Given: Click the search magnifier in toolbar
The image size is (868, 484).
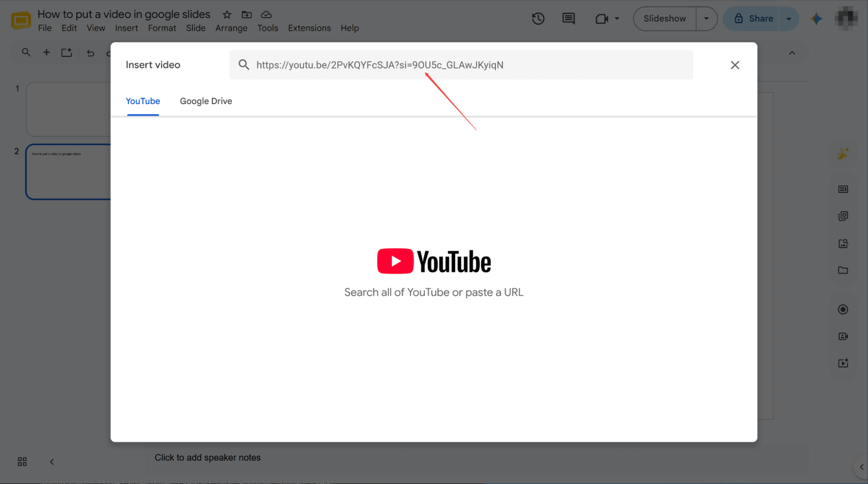Looking at the screenshot, I should click(x=26, y=53).
